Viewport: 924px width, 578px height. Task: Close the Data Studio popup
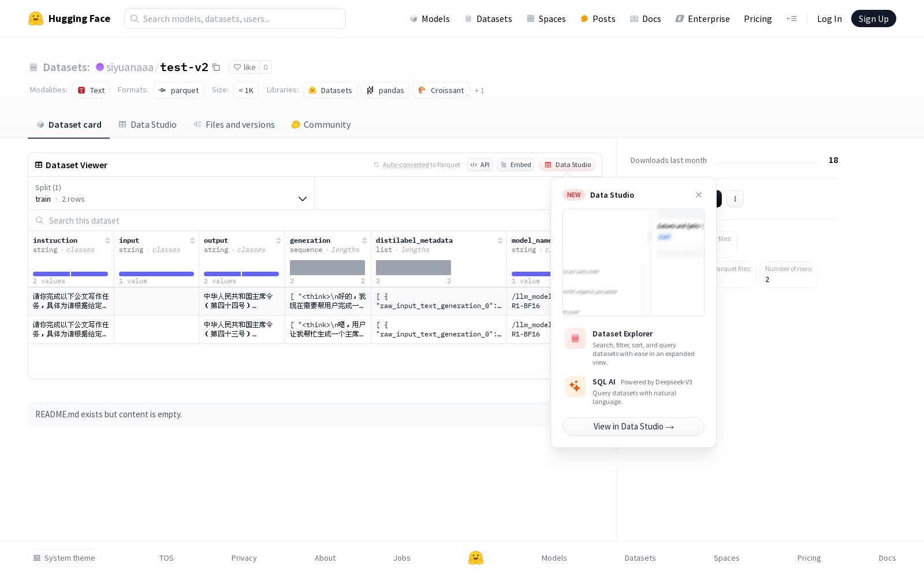coord(699,195)
